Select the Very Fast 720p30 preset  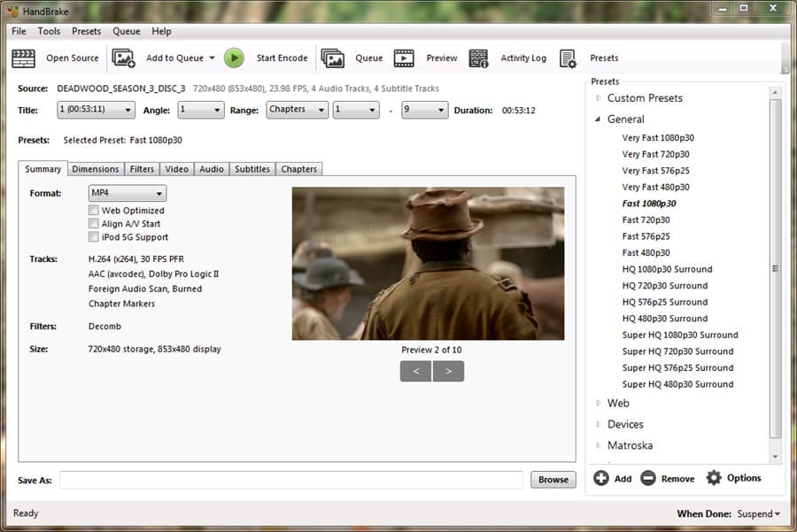655,154
